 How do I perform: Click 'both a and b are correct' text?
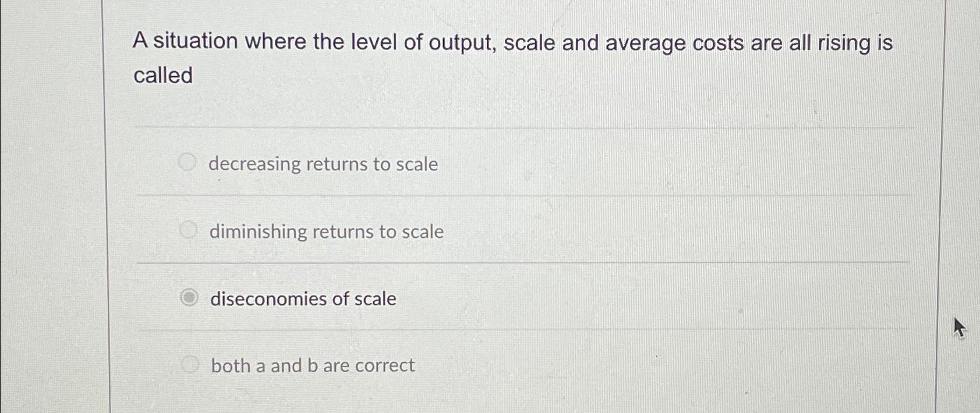pyautogui.click(x=311, y=365)
